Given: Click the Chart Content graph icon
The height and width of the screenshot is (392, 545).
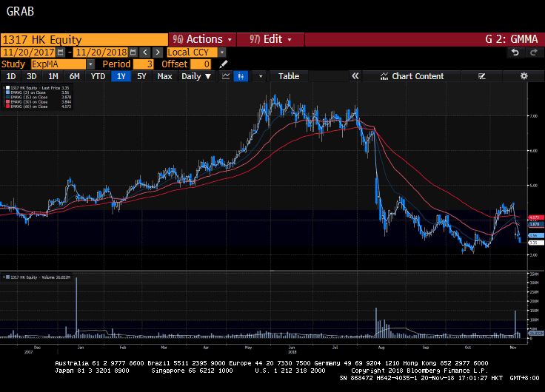Looking at the screenshot, I should (384, 76).
